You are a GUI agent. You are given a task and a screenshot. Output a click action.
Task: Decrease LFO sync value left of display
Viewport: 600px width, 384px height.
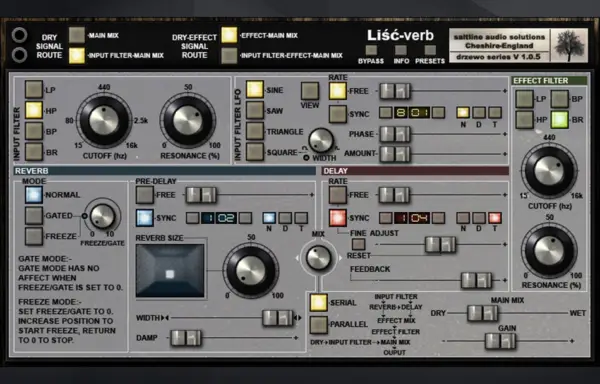point(386,112)
